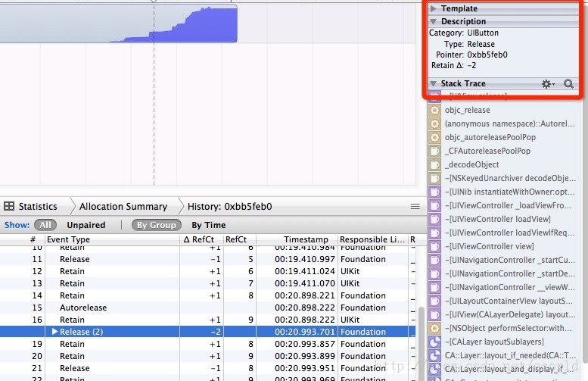
Task: Select event row 15 Autorelease
Action: coord(208,308)
